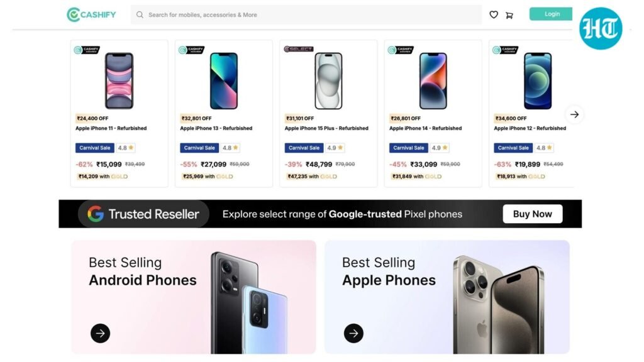
Task: Click Buy Now for Pixel phones
Action: point(532,214)
